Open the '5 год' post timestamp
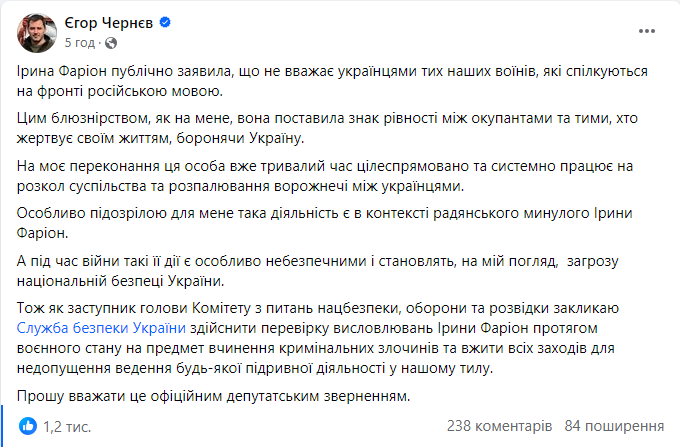The image size is (680, 447). (x=80, y=44)
